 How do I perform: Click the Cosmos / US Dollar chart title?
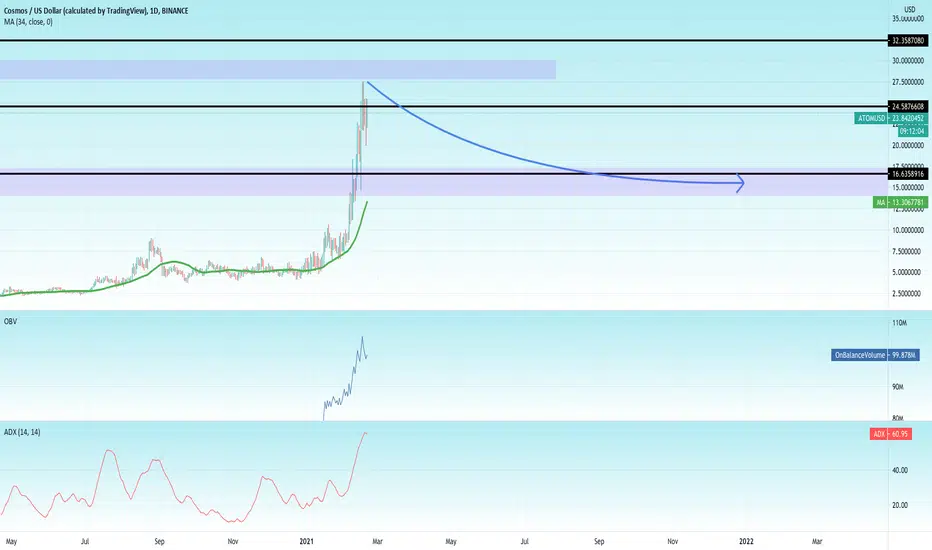coord(96,11)
